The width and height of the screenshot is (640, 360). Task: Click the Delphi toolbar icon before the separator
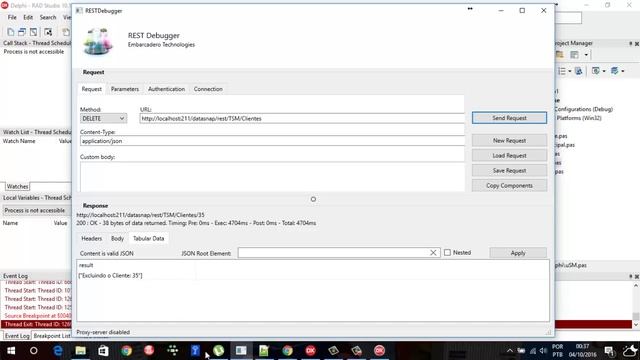point(48,32)
